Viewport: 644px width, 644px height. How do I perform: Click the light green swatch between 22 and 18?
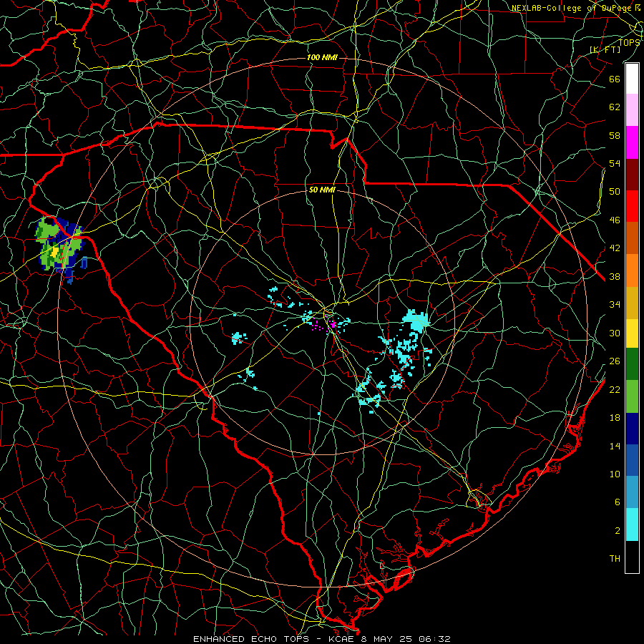[x=632, y=396]
